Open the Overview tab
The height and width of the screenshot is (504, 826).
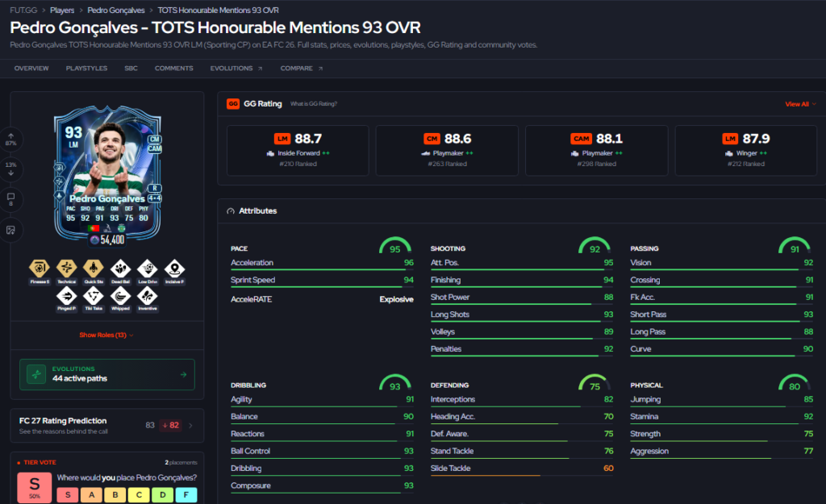pos(31,69)
